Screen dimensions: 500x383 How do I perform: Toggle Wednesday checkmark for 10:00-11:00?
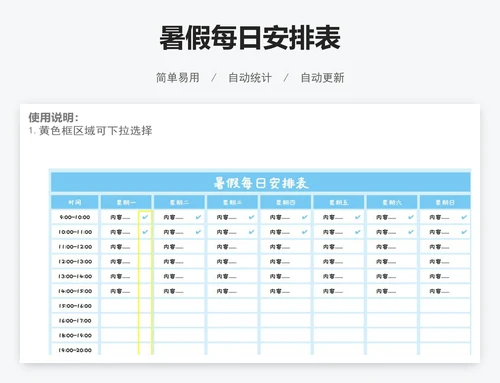(x=251, y=232)
